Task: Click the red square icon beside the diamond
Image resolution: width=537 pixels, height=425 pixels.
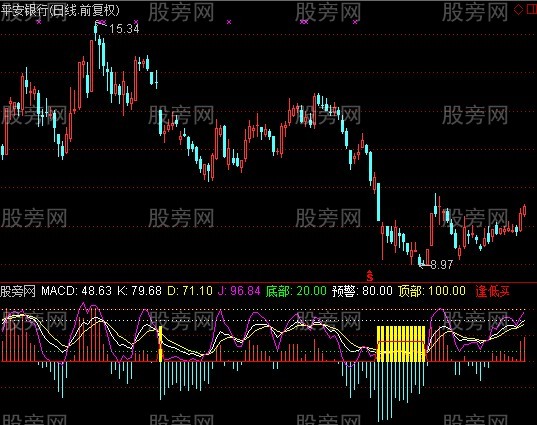Action: click(531, 10)
